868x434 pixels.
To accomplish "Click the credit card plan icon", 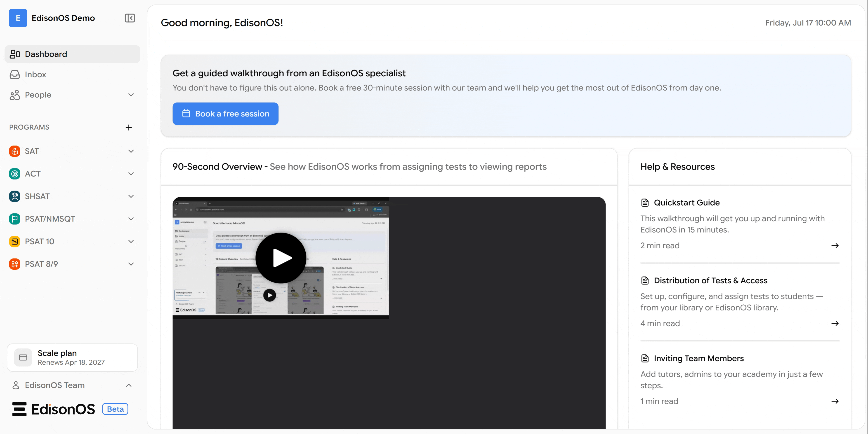I will [23, 358].
